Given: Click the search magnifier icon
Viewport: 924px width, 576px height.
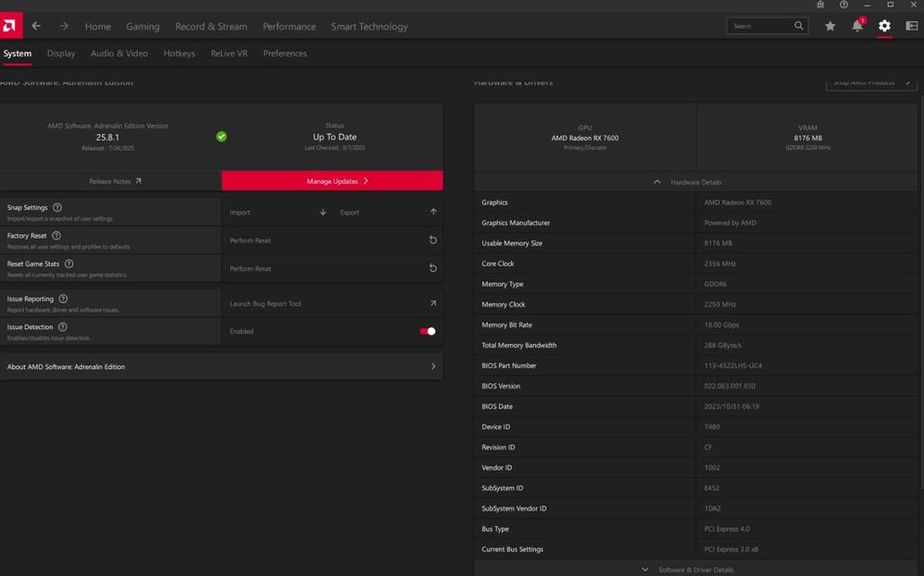Looking at the screenshot, I should coord(798,26).
